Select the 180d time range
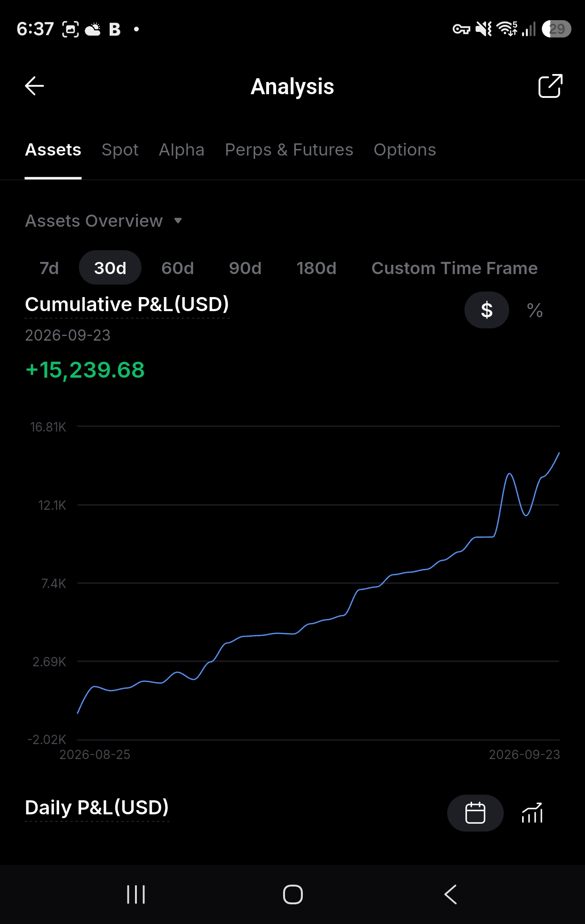This screenshot has height=924, width=585. (316, 268)
